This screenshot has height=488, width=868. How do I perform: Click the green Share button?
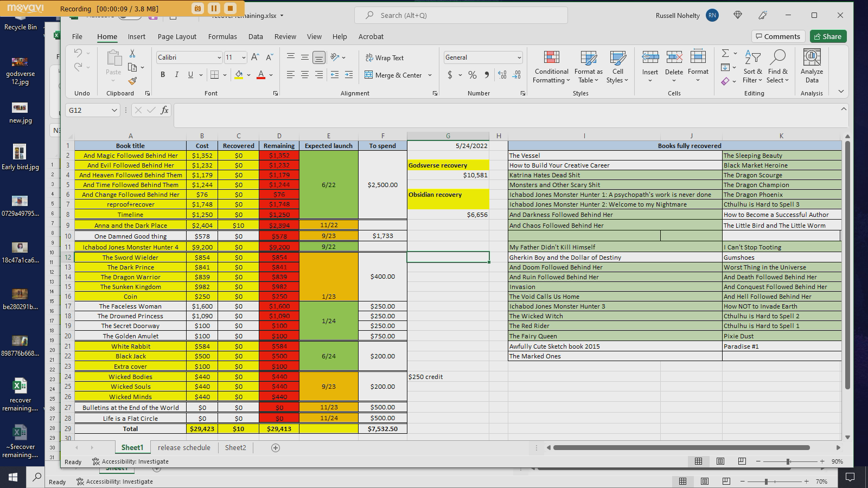click(827, 36)
